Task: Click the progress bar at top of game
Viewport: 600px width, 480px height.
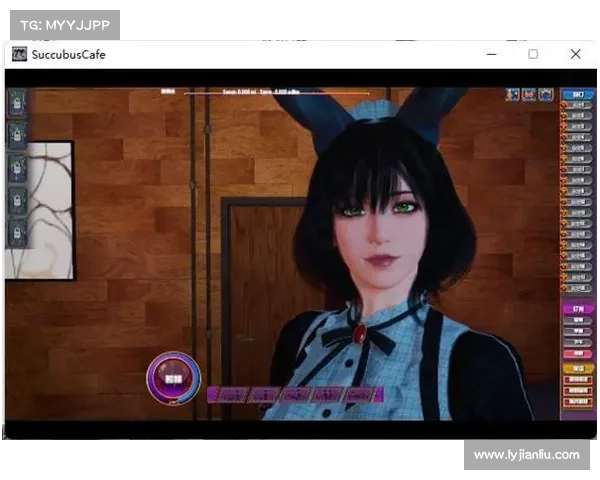Action: pos(277,92)
